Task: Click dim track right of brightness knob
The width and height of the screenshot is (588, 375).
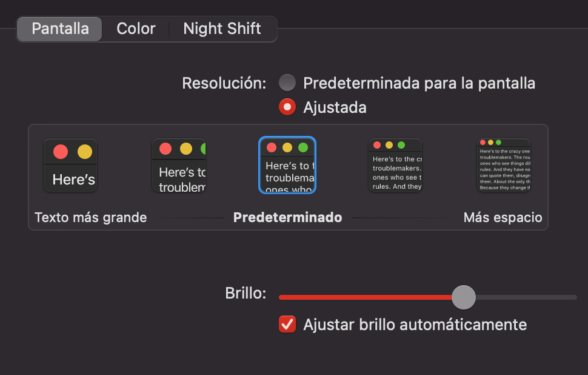Action: click(x=526, y=297)
